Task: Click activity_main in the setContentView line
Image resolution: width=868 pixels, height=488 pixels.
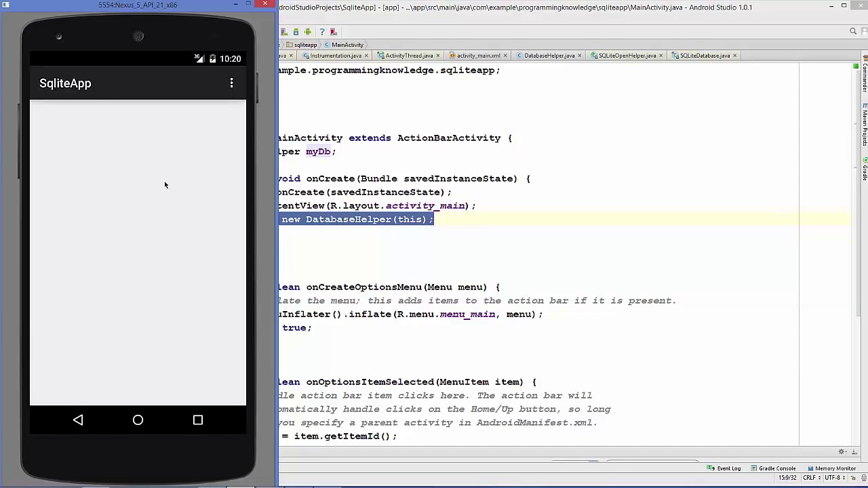Action: [425, 206]
